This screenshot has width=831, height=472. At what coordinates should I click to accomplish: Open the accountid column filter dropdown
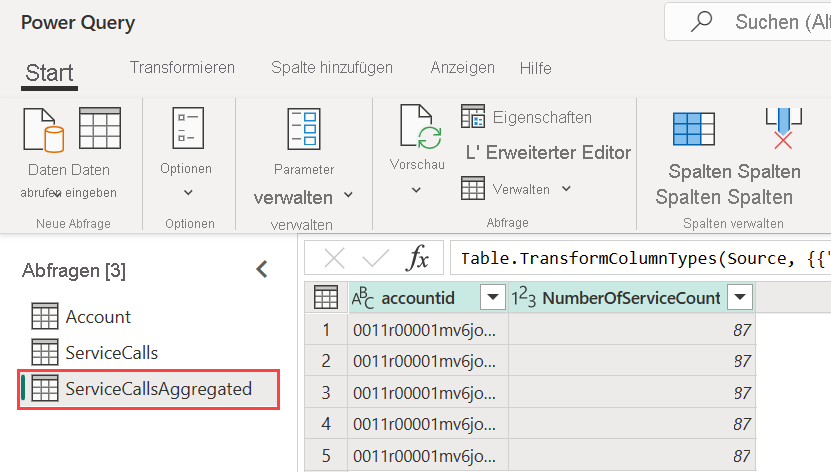tap(492, 297)
